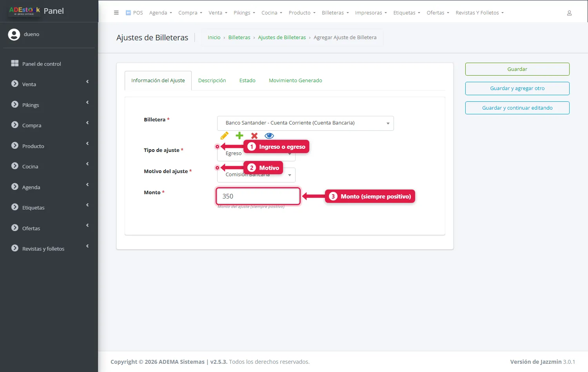This screenshot has width=588, height=372.
Task: Switch to the Descripción tab
Action: [x=212, y=81]
